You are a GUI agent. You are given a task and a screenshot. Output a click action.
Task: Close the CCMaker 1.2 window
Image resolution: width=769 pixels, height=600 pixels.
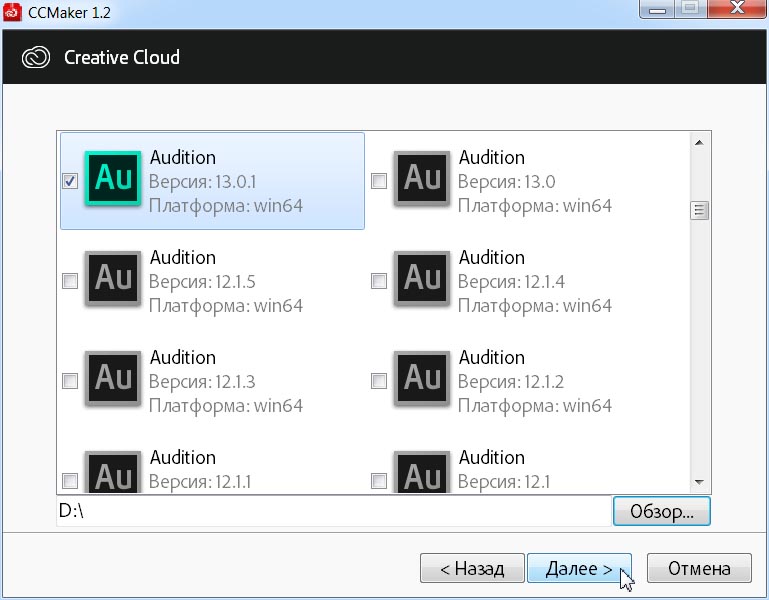pyautogui.click(x=737, y=9)
